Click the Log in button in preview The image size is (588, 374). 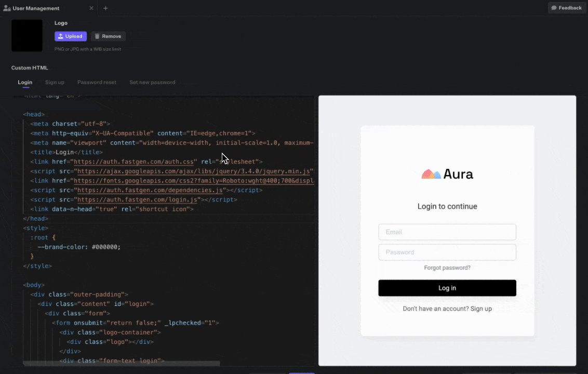(447, 288)
